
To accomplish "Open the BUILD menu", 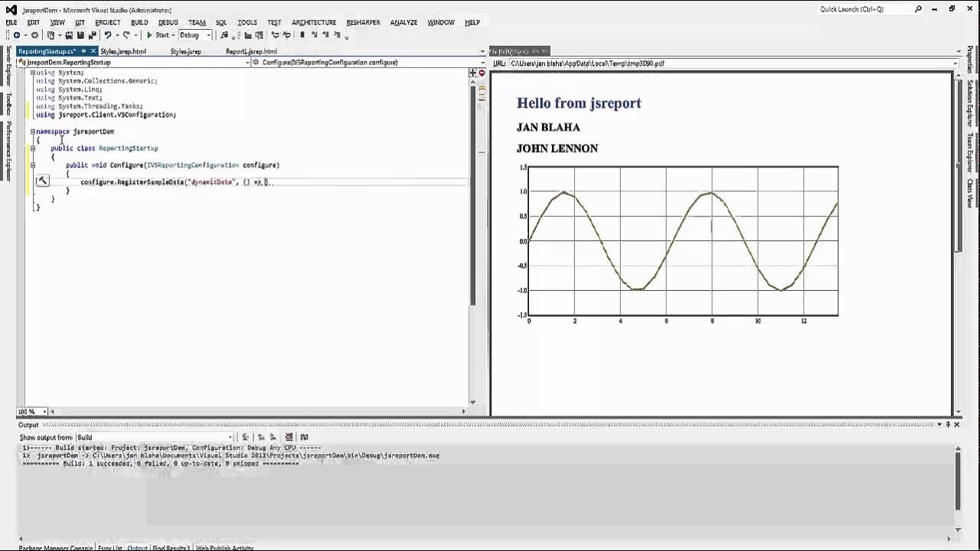I will click(139, 23).
